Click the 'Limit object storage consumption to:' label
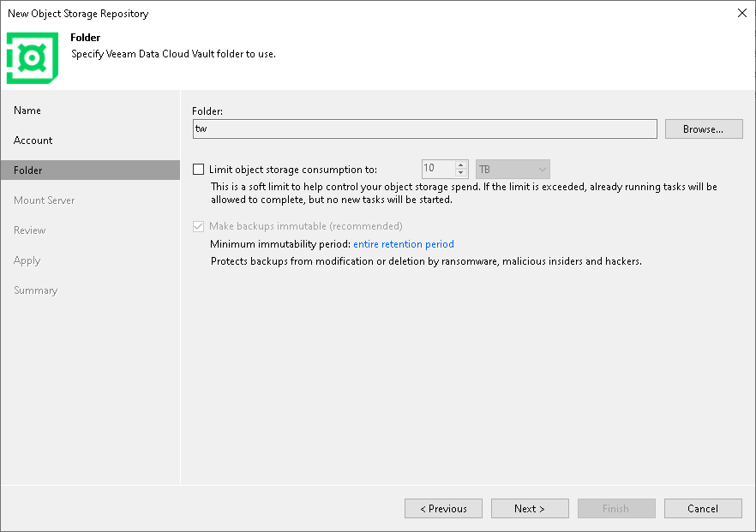The width and height of the screenshot is (756, 532). pos(293,170)
